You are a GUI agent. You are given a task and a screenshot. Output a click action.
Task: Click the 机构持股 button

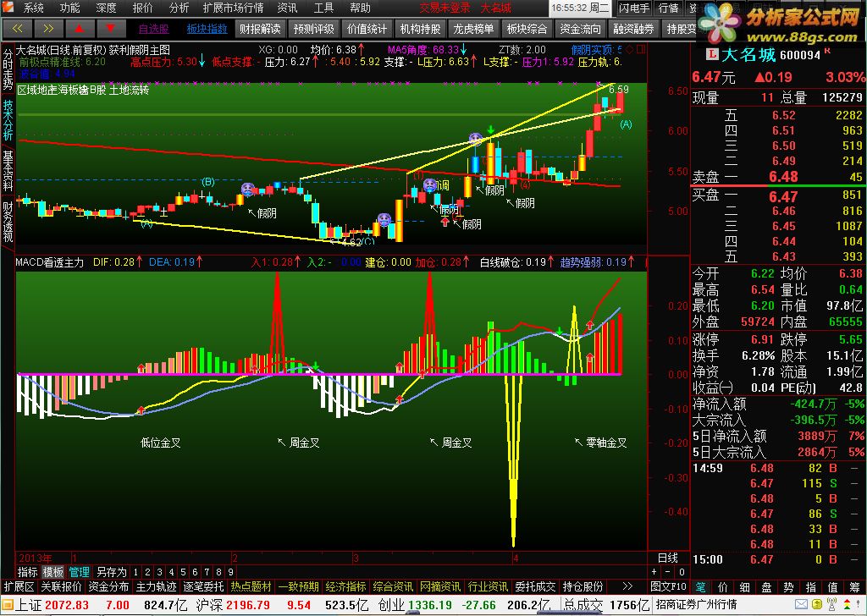coord(420,29)
